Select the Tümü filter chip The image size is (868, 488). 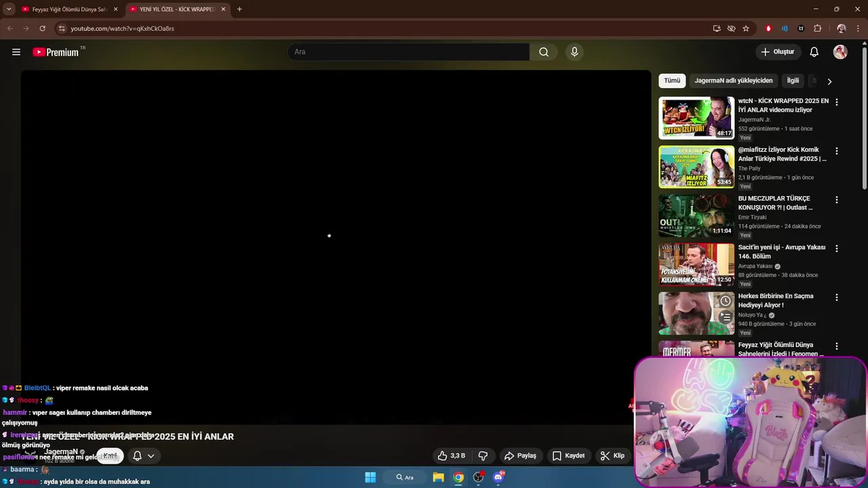click(x=672, y=81)
